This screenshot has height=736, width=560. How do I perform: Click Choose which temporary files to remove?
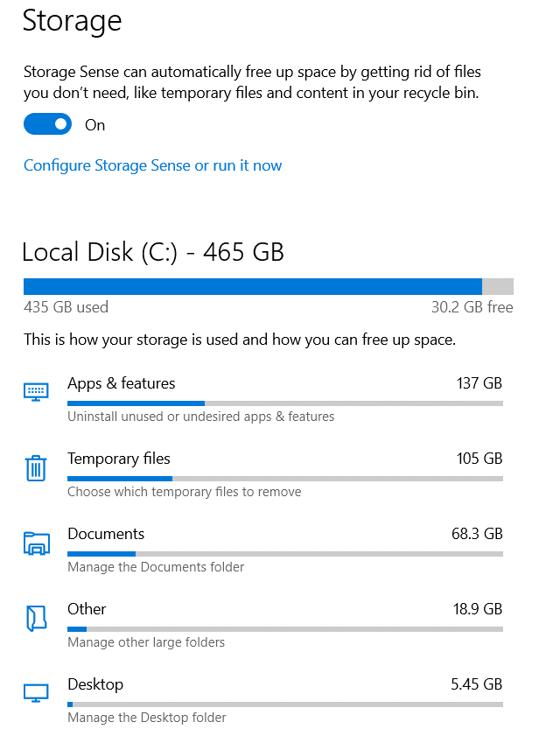[x=185, y=492]
